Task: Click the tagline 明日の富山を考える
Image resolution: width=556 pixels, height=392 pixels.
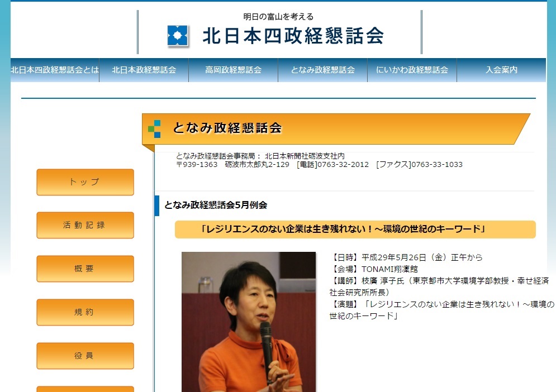Action: 278,17
